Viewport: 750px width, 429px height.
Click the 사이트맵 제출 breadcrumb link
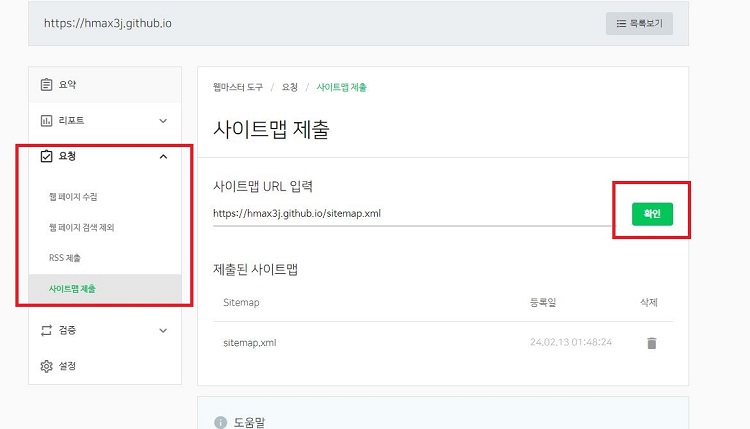pyautogui.click(x=342, y=87)
